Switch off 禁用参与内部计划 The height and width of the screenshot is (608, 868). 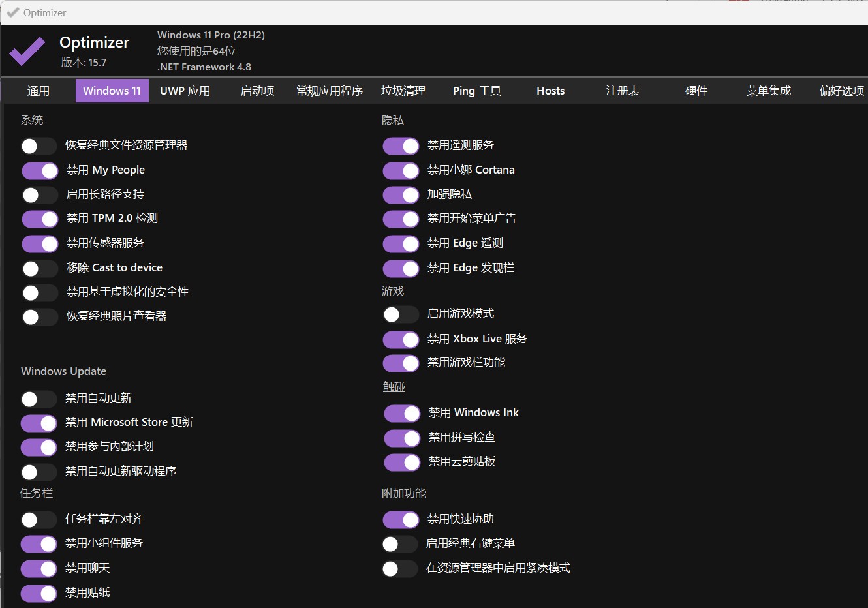click(39, 448)
